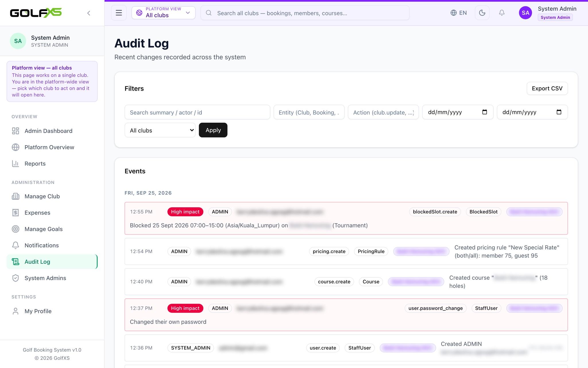
Task: Click the StaffUser tag on 12:36 PM event
Action: coord(359,348)
